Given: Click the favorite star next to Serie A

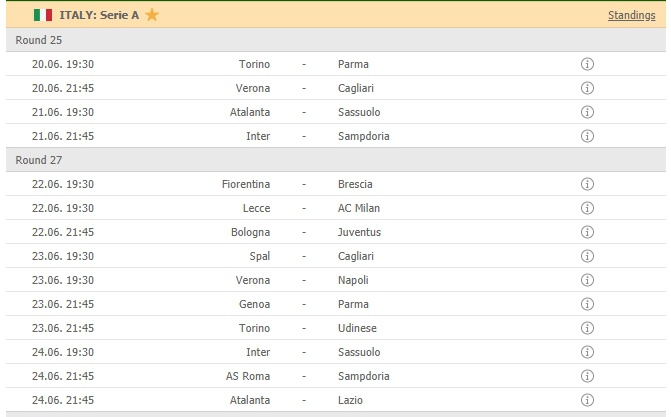Looking at the screenshot, I should tap(152, 15).
